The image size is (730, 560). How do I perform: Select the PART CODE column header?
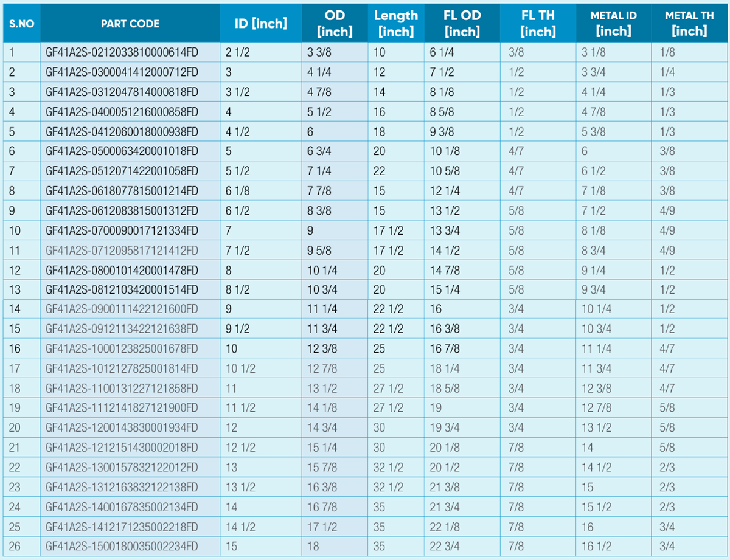tap(129, 22)
